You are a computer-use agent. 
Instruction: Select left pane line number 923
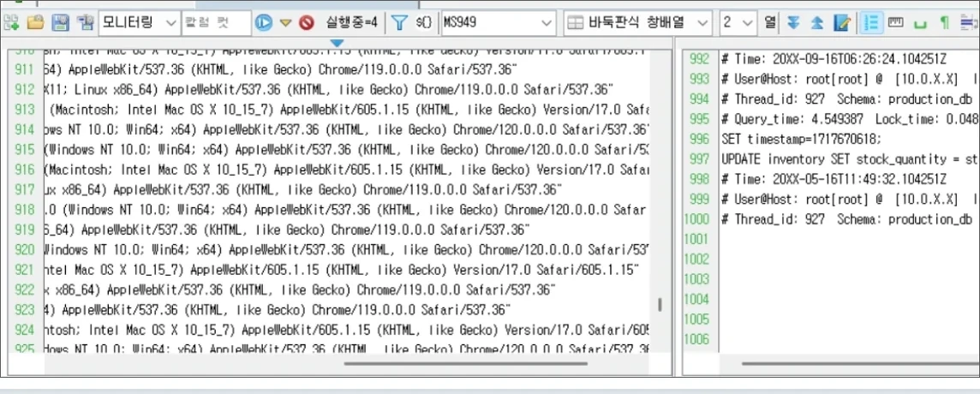24,309
